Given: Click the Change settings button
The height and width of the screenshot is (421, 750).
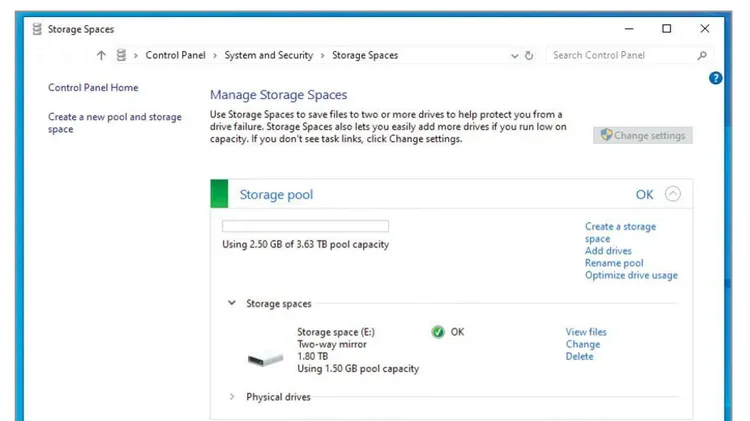Looking at the screenshot, I should click(x=642, y=135).
